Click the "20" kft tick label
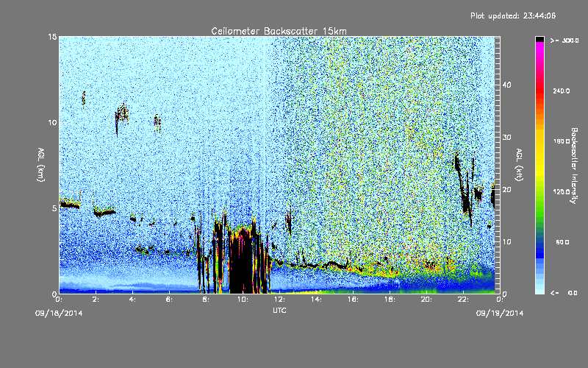588x368 pixels. click(506, 190)
